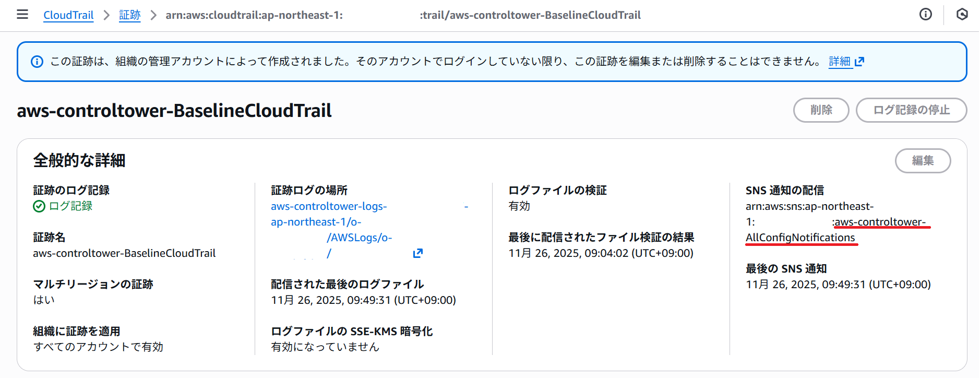Click the info circle icon in header

tap(925, 15)
